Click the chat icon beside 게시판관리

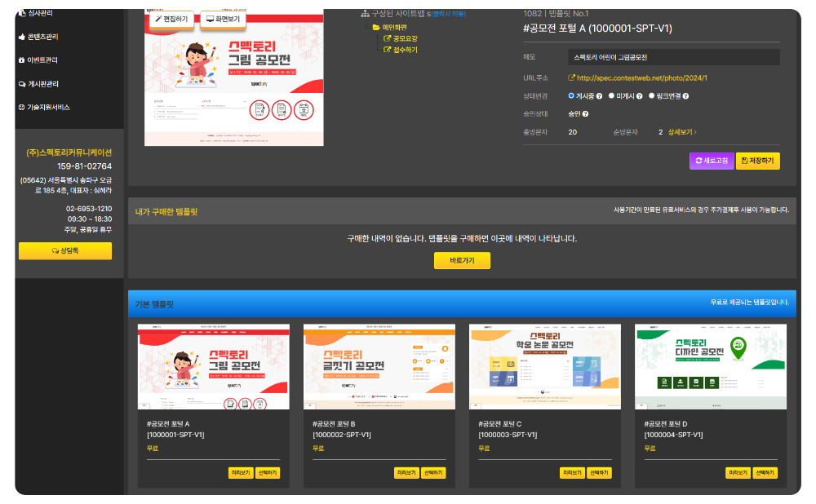pos(22,84)
